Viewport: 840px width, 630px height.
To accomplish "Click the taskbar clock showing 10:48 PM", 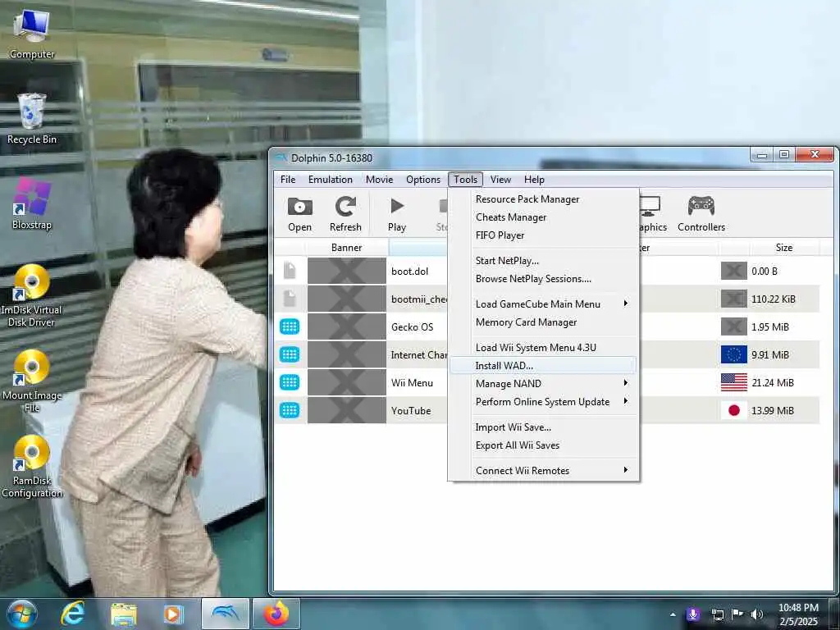I will tap(798, 614).
